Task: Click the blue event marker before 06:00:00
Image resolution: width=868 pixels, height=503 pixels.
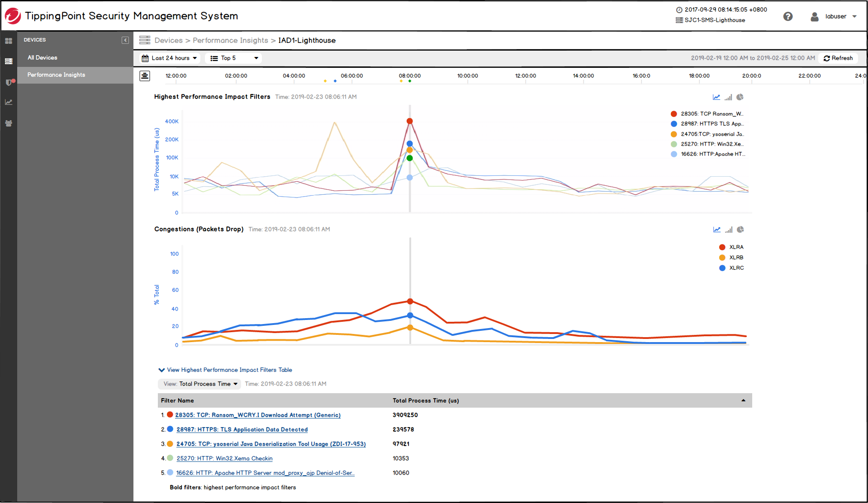Action: coord(335,81)
